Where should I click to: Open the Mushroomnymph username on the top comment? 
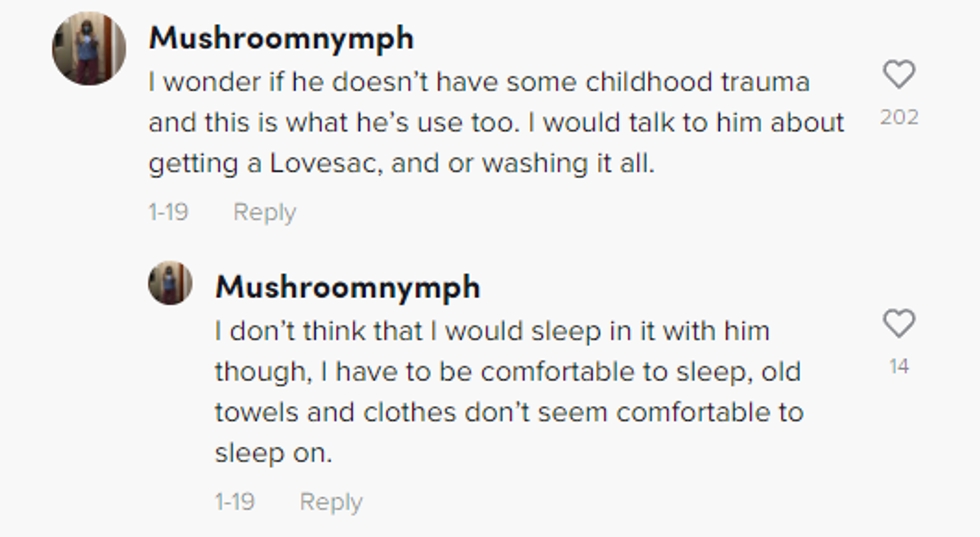[281, 38]
